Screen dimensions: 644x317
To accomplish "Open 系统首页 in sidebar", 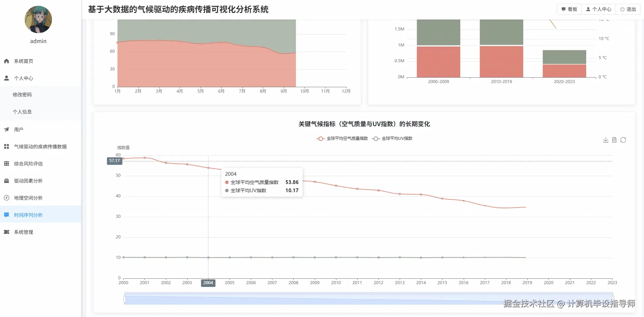I will point(41,61).
